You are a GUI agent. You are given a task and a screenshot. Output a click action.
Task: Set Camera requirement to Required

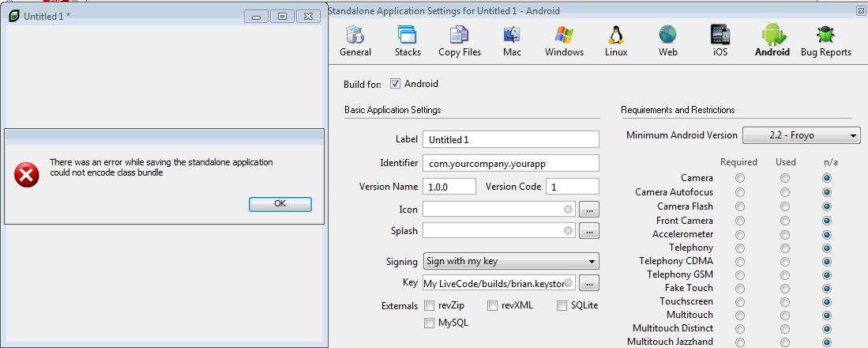(739, 178)
